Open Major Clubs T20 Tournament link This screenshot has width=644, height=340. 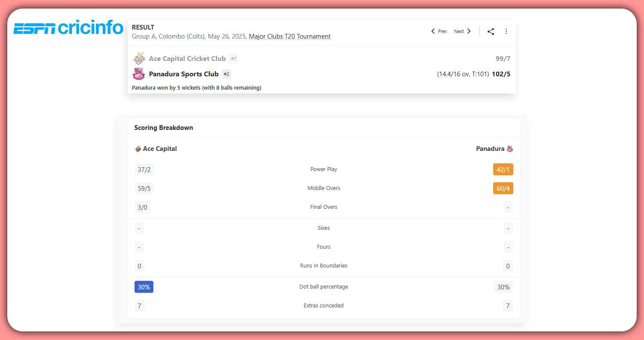pyautogui.click(x=289, y=36)
